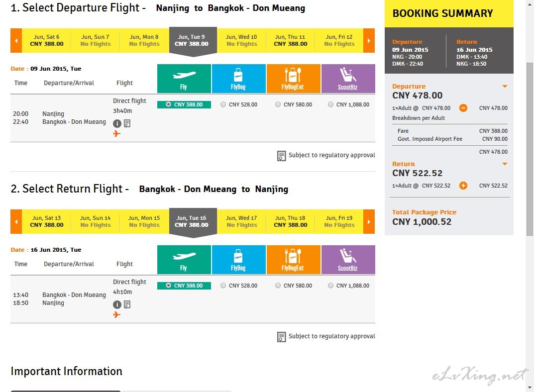The height and width of the screenshot is (392, 534).
Task: Select Jun, Thu 18 return date
Action: 290,221
